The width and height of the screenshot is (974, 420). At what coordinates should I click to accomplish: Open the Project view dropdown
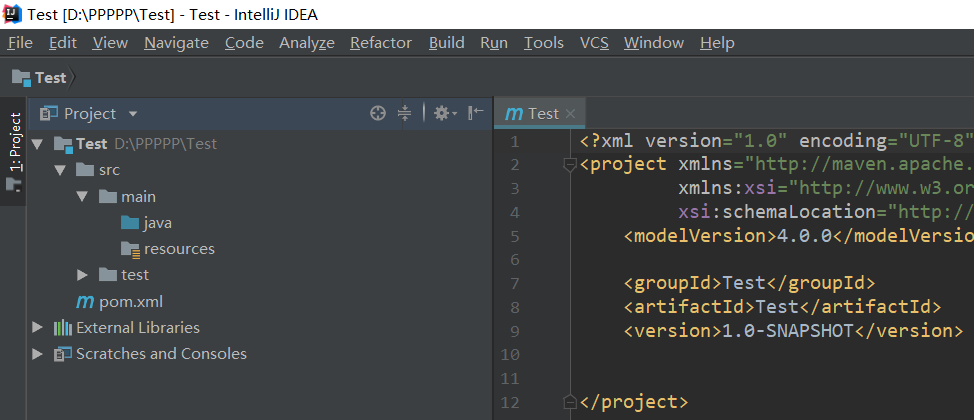click(x=132, y=114)
